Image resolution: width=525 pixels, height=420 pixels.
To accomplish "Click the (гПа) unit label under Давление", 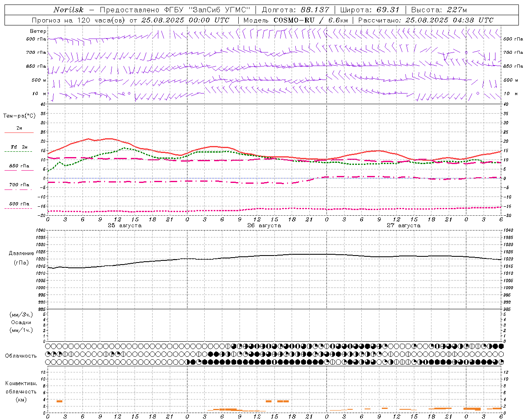I will point(21,262).
